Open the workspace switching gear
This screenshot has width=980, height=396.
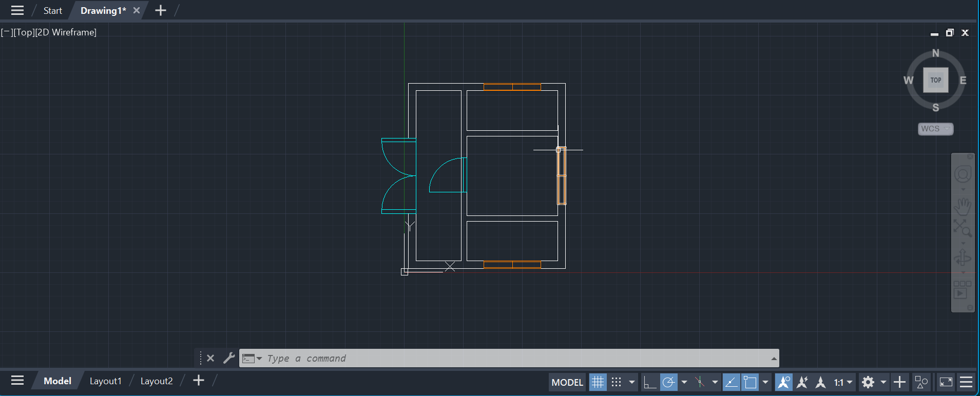(x=868, y=382)
